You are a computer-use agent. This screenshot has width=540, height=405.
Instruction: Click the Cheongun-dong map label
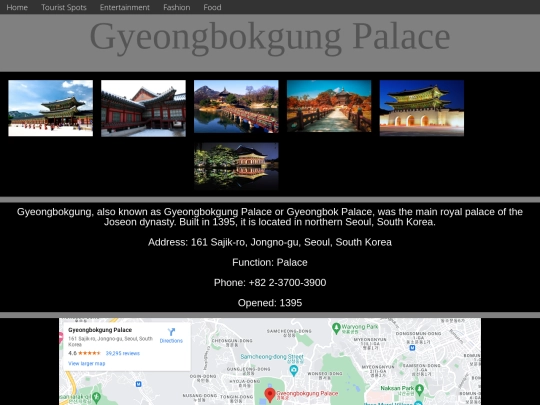click(232, 342)
